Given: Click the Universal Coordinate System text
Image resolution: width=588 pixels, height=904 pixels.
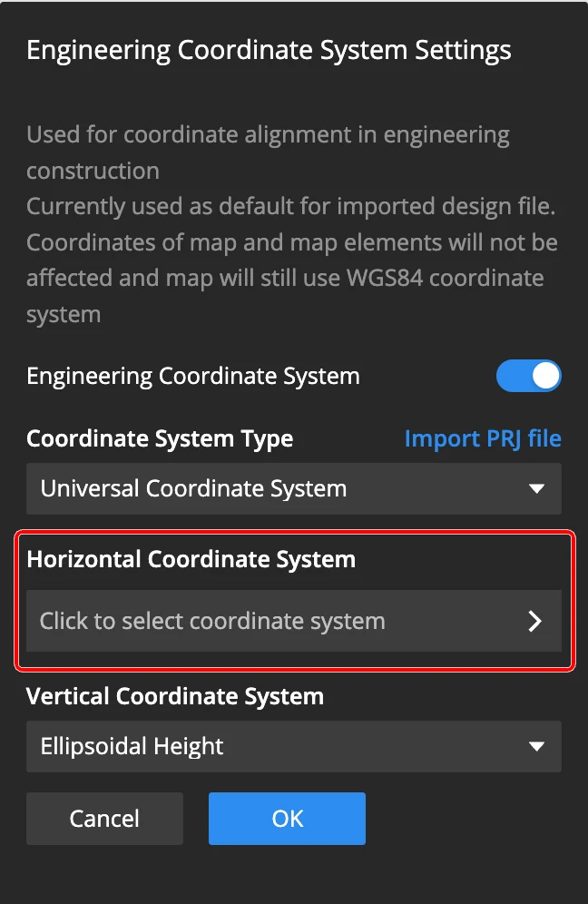Looking at the screenshot, I should [193, 488].
